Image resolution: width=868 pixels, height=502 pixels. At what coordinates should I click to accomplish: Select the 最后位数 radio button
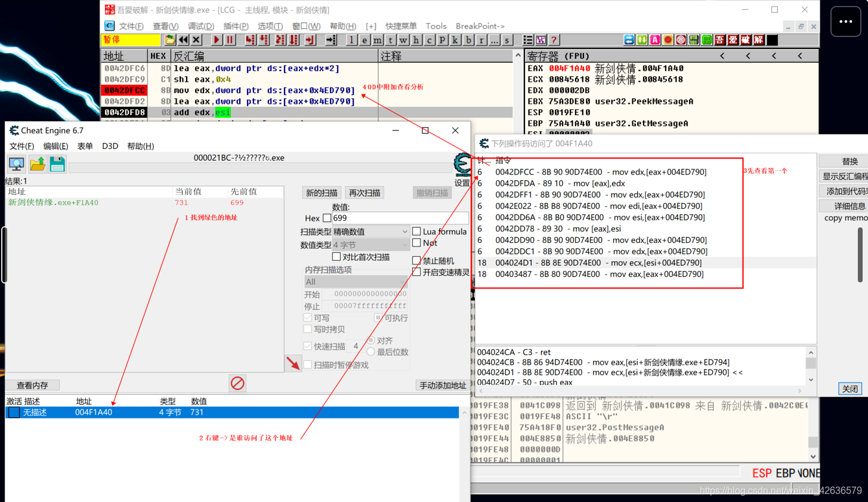[371, 352]
